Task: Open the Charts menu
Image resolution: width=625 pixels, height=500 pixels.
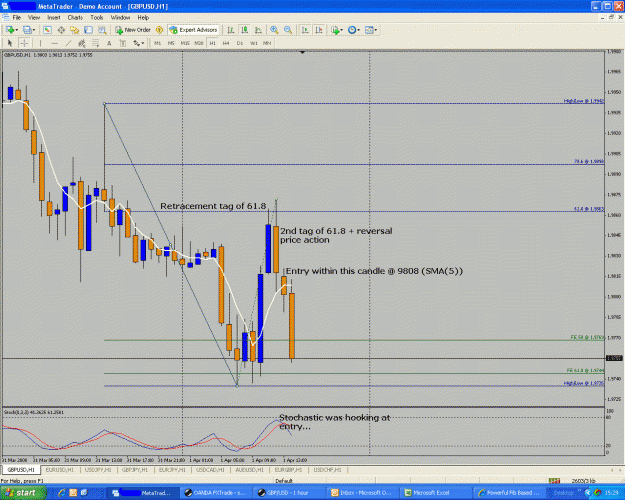Action: pyautogui.click(x=75, y=18)
